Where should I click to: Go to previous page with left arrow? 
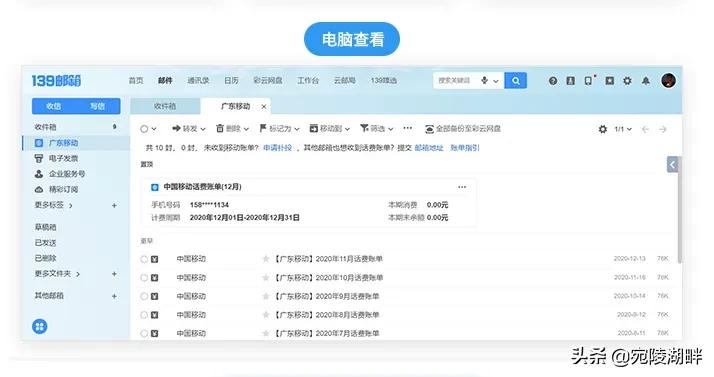coord(645,129)
